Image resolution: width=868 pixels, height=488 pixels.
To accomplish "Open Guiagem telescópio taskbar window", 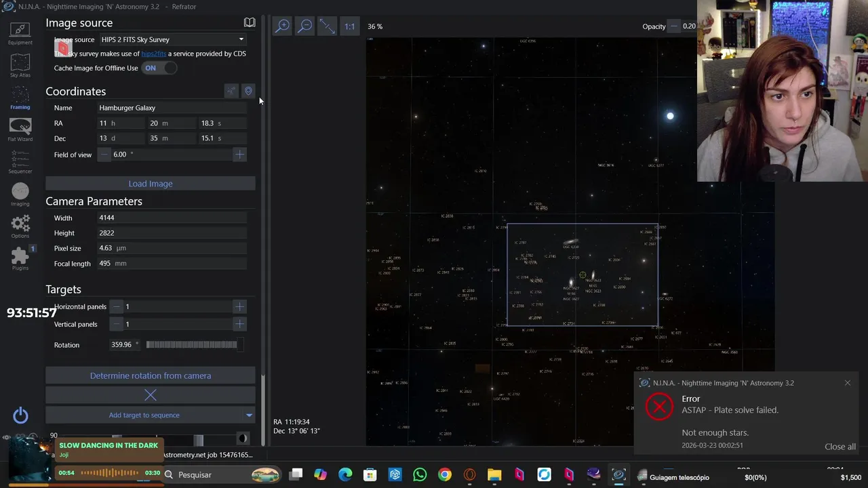I will coord(673,477).
